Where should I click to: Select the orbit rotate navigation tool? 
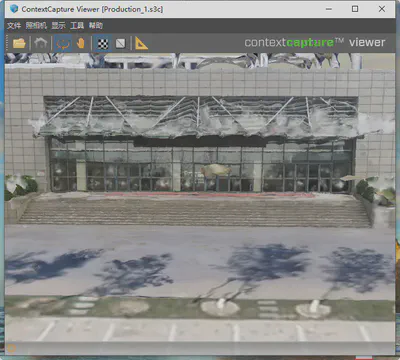[63, 43]
